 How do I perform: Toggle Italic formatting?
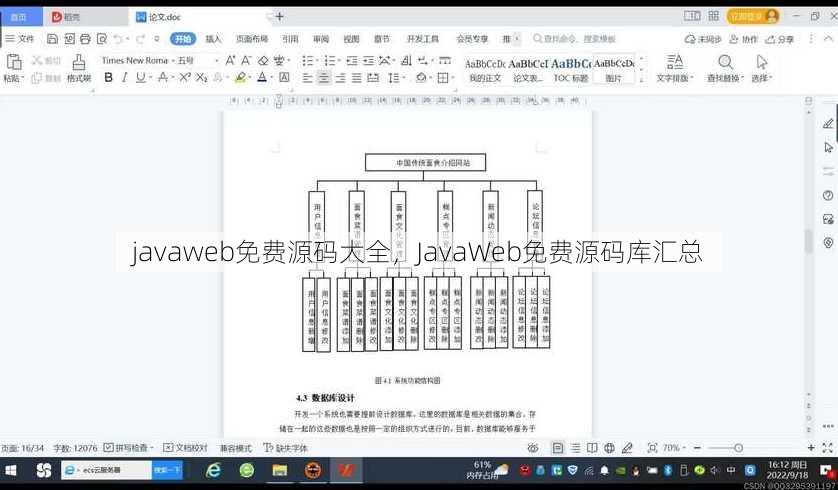pyautogui.click(x=124, y=78)
